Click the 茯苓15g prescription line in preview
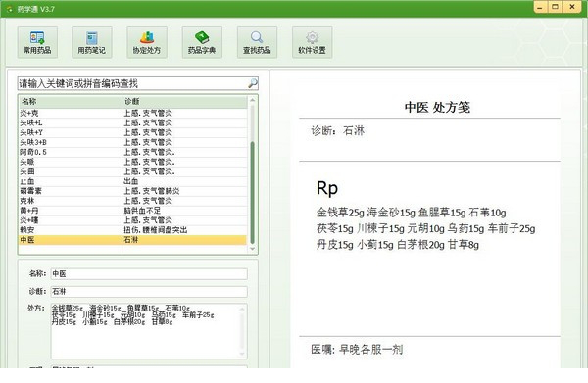This screenshot has height=383, width=588. point(425,228)
